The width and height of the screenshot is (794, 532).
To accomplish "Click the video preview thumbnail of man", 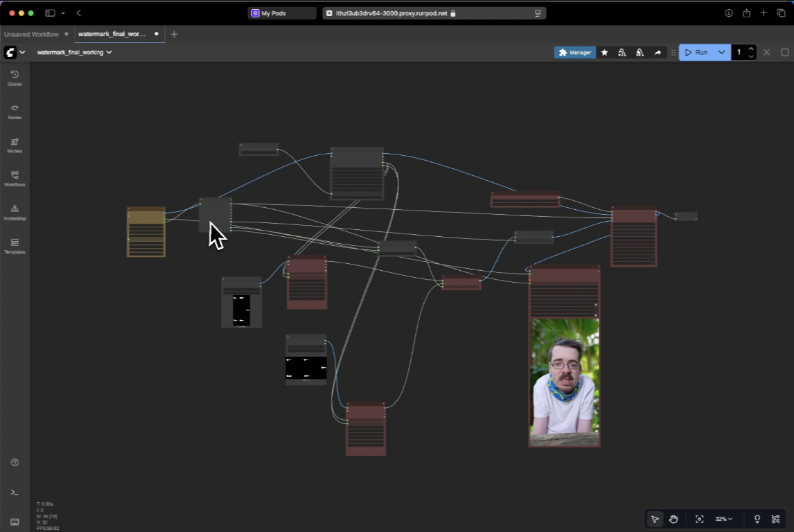I will coord(565,382).
